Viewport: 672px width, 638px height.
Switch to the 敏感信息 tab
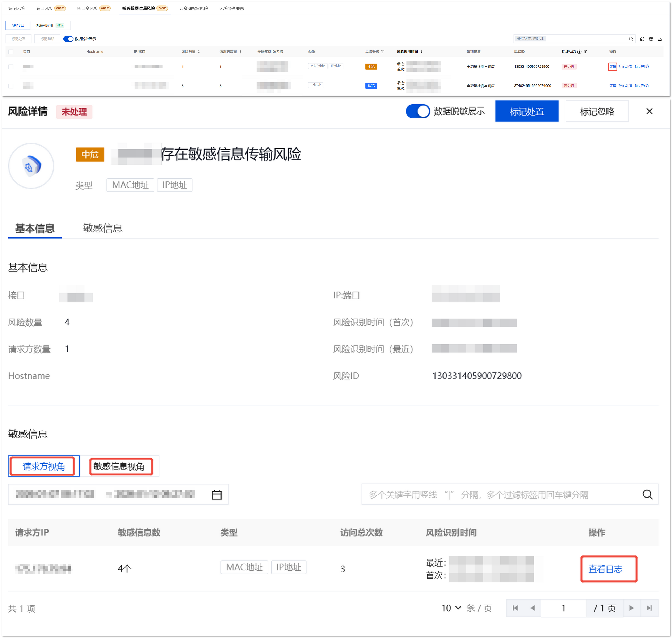(102, 228)
